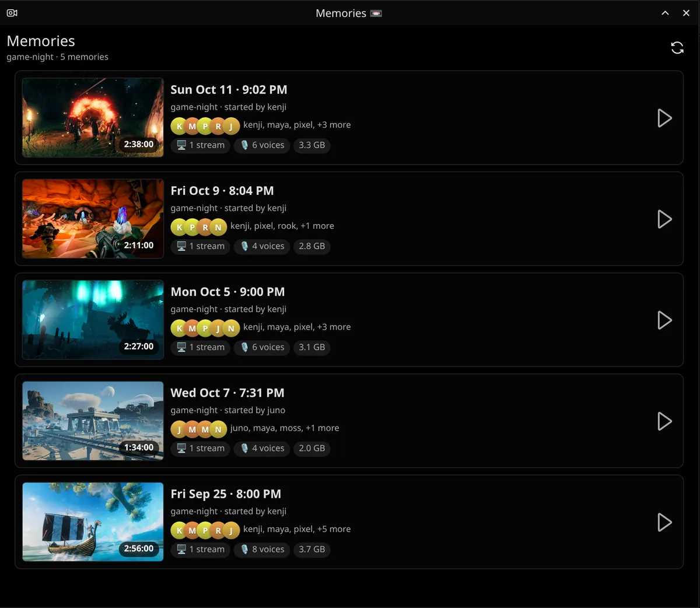
Task: Open the fiery portal thumbnail
Action: click(x=93, y=117)
